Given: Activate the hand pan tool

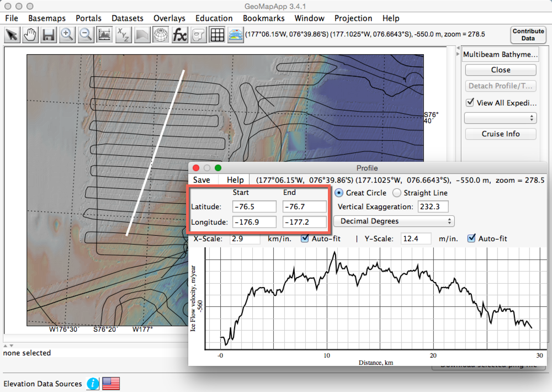Looking at the screenshot, I should (30, 35).
